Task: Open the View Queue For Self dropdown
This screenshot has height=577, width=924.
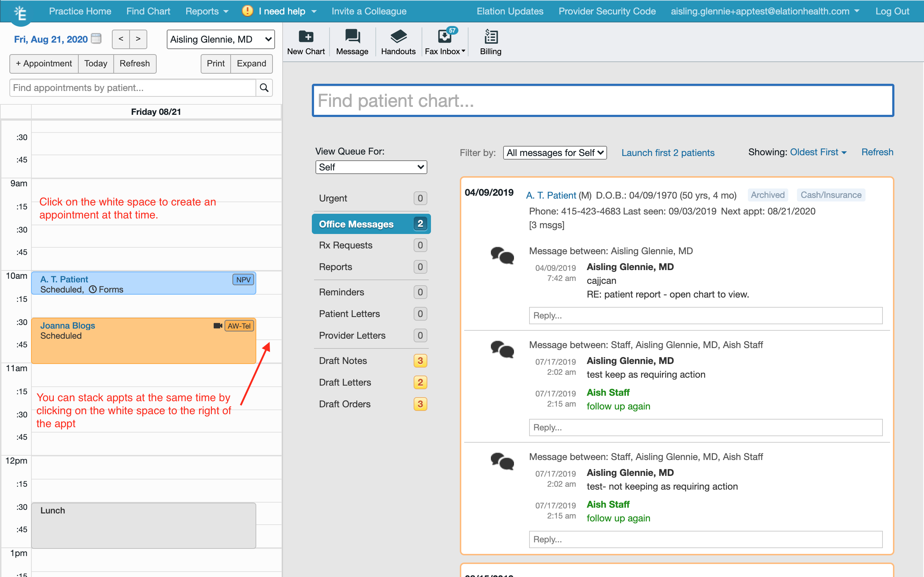Action: [371, 167]
